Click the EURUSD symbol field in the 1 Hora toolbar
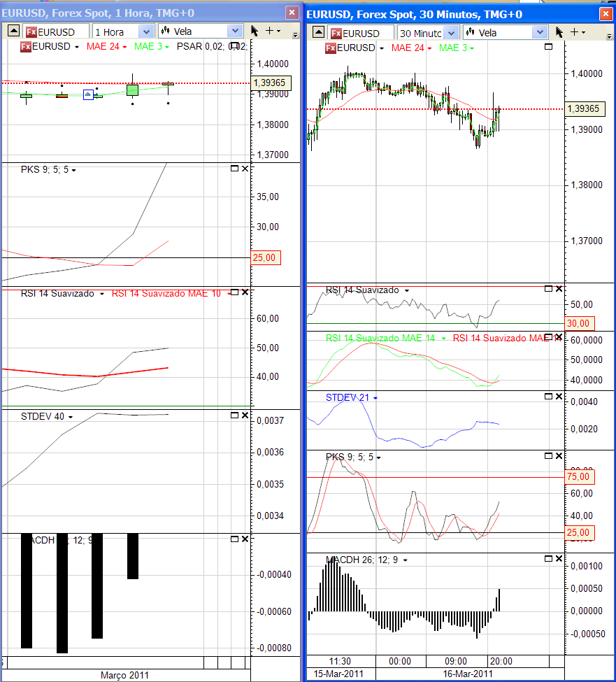Image resolution: width=616 pixels, height=682 pixels. pyautogui.click(x=56, y=31)
